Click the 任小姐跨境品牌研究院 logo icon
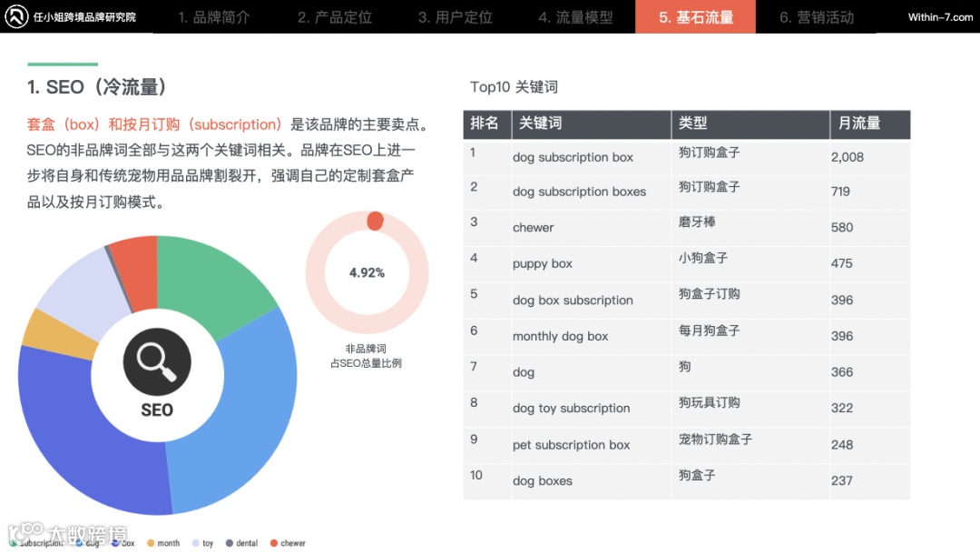This screenshot has width=980, height=553. [x=16, y=16]
